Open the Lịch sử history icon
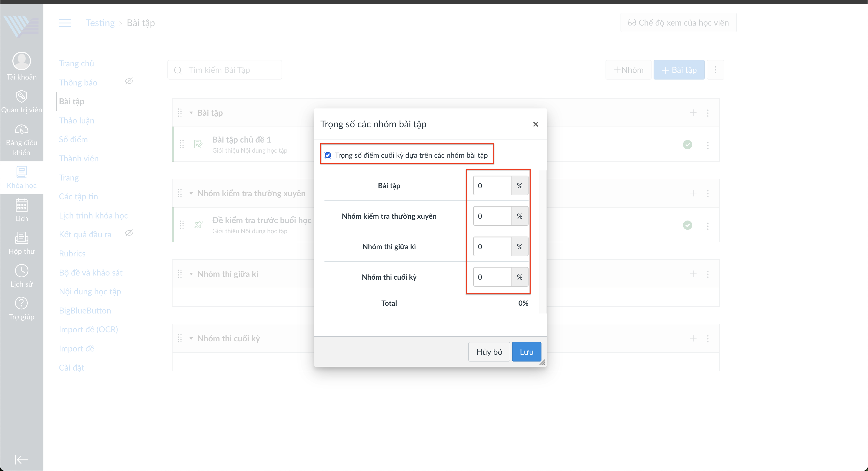868x471 pixels. click(21, 271)
